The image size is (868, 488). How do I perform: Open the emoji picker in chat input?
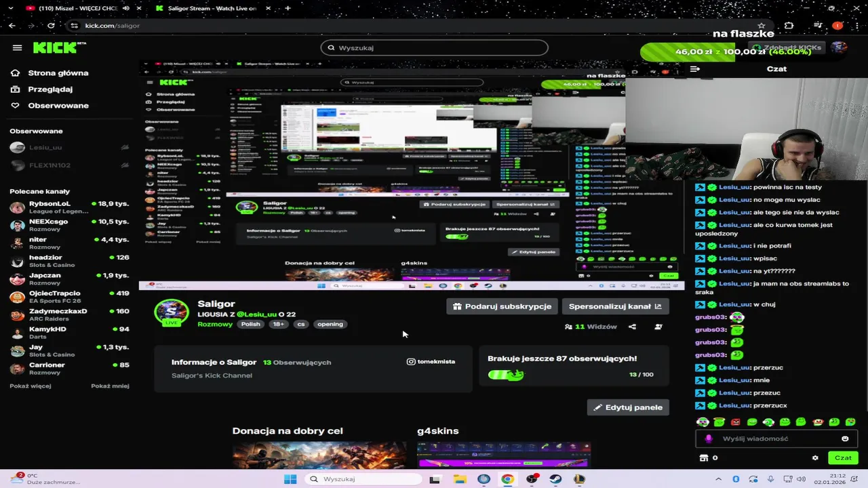(845, 439)
